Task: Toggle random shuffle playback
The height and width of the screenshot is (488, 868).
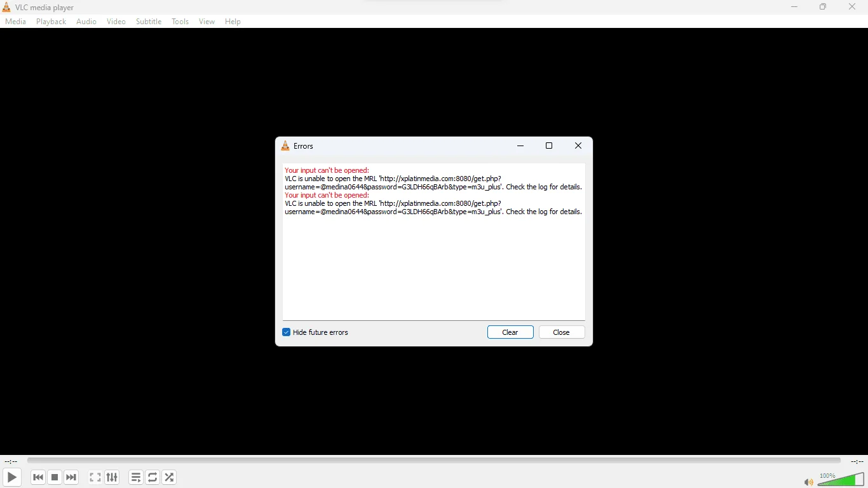Action: click(x=169, y=477)
